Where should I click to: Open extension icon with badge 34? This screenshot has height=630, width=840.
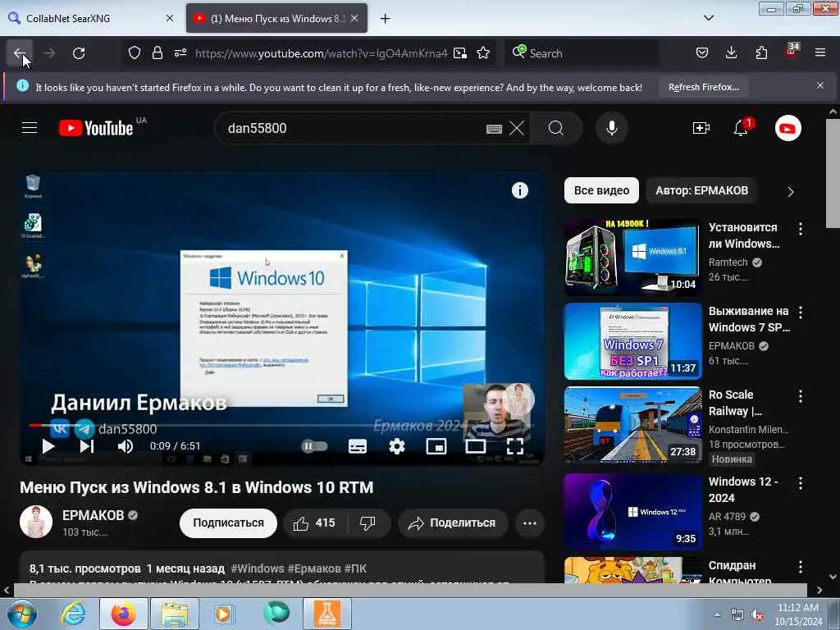pyautogui.click(x=792, y=52)
